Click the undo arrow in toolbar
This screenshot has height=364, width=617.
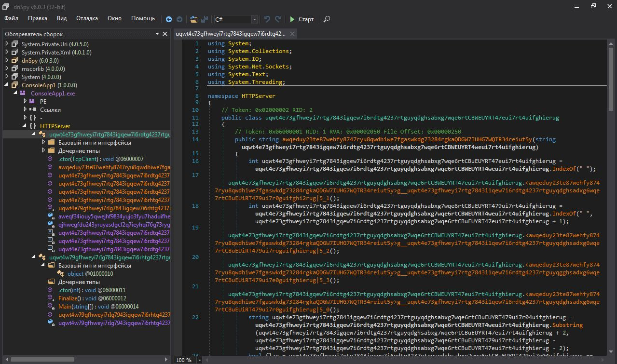pyautogui.click(x=267, y=19)
